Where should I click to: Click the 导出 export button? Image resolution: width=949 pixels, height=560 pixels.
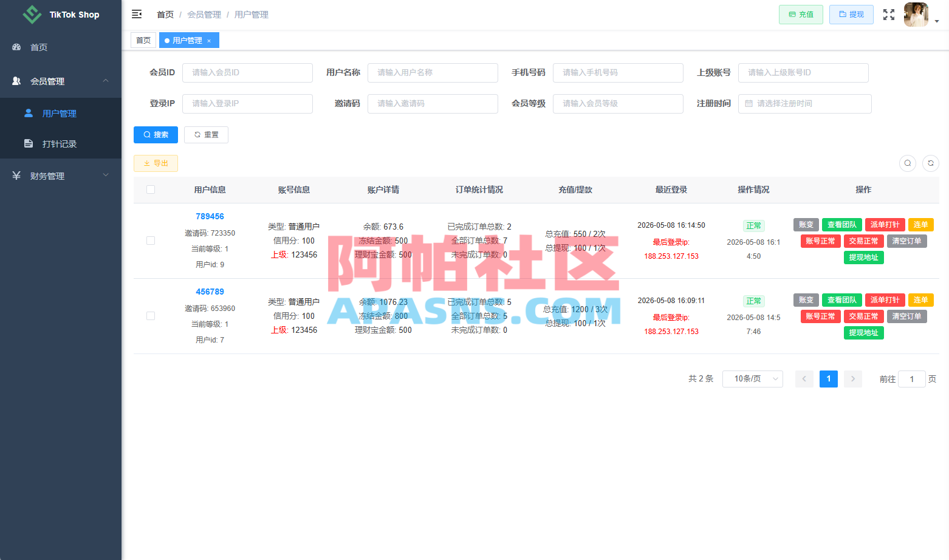click(x=156, y=163)
